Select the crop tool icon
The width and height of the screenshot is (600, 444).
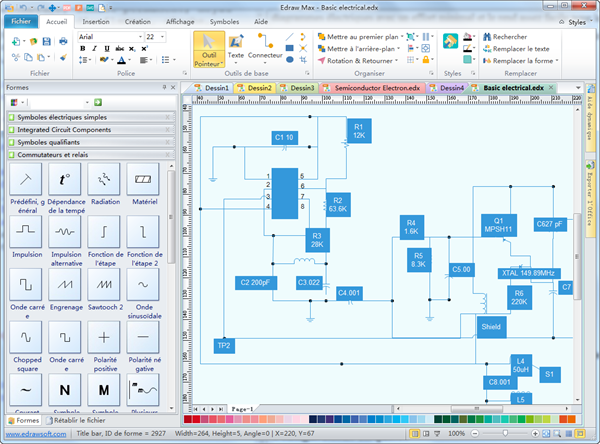pyautogui.click(x=303, y=59)
